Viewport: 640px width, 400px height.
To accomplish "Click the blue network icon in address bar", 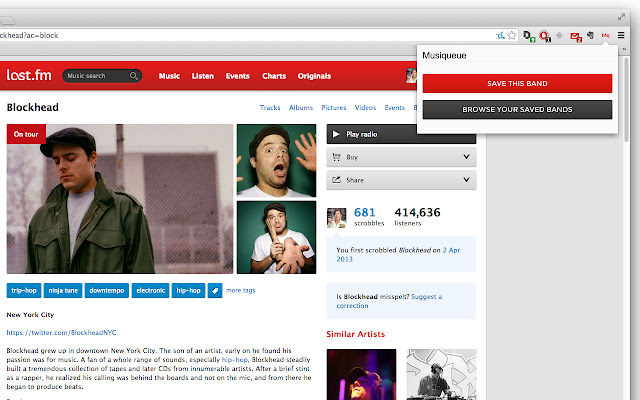I will 500,36.
